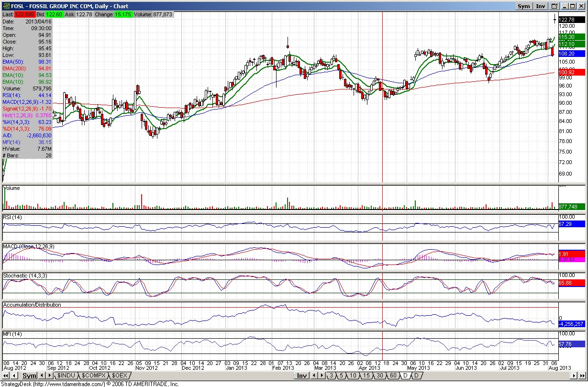Select the 60-minute interval tab

393,376
